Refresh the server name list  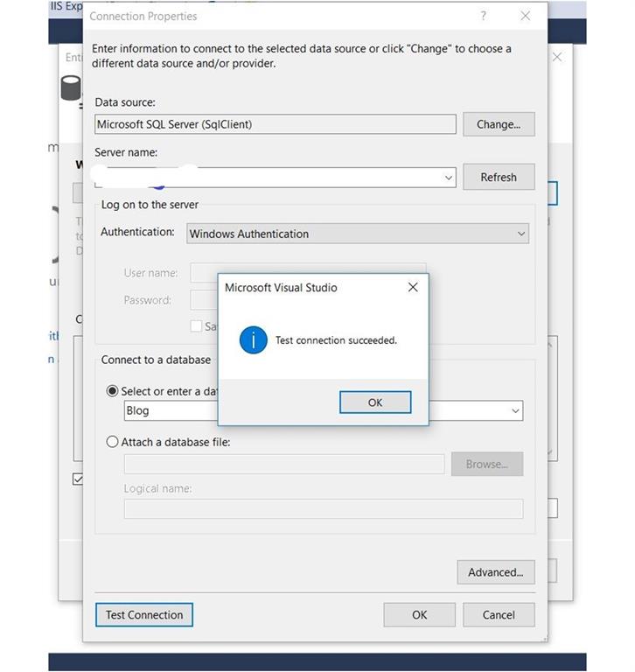click(x=499, y=177)
